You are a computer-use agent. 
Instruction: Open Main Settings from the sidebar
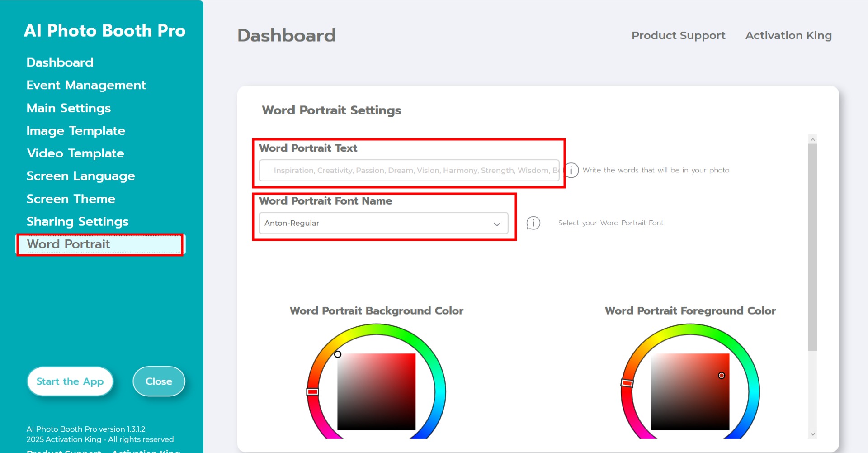(69, 108)
